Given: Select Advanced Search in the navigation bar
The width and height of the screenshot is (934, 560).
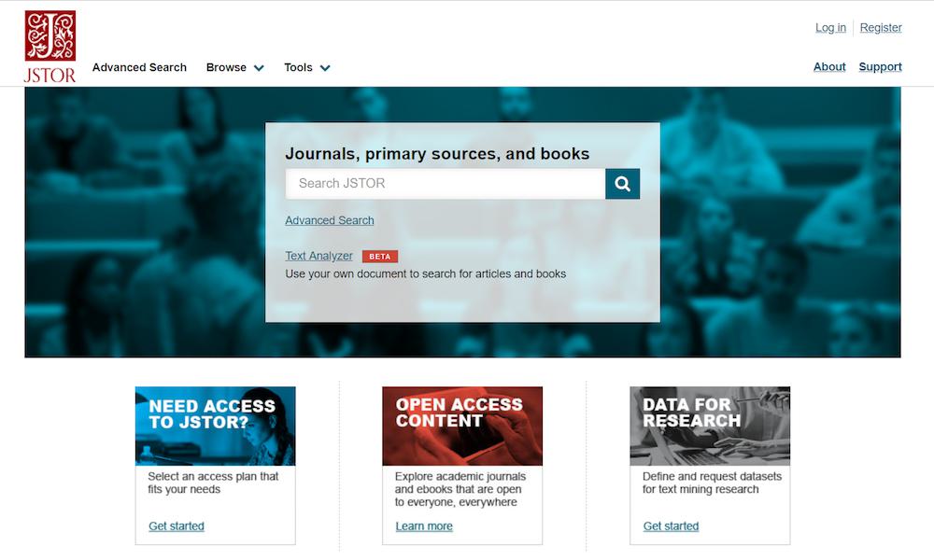Looking at the screenshot, I should 139,67.
